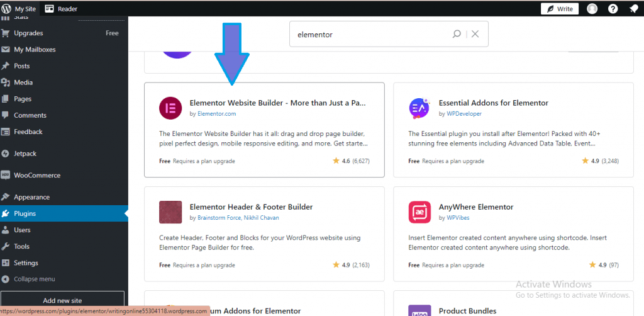Open Elementor Header & Footer Builder plugin
This screenshot has width=644, height=316.
(251, 207)
